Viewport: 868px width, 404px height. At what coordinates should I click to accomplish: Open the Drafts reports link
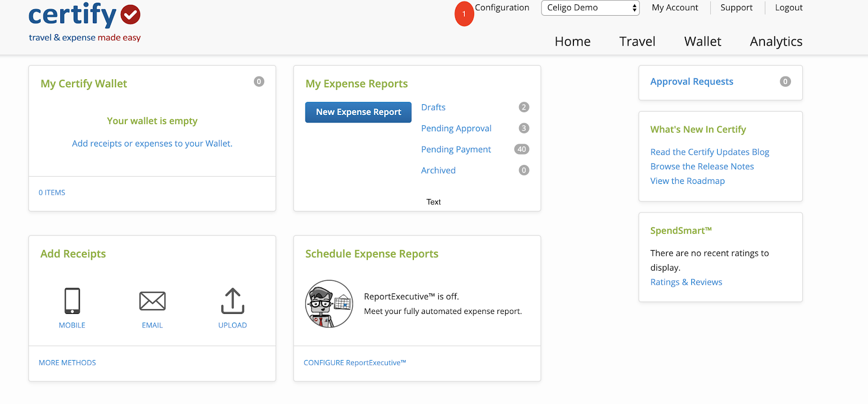pos(433,107)
